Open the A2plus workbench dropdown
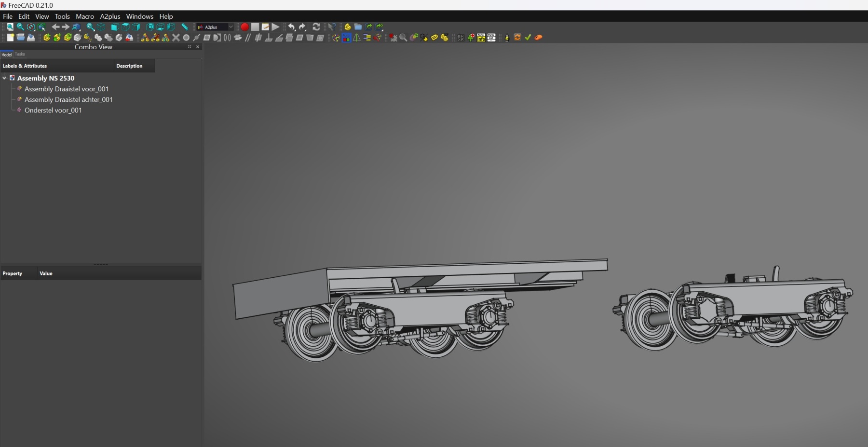The image size is (868, 447). (215, 27)
